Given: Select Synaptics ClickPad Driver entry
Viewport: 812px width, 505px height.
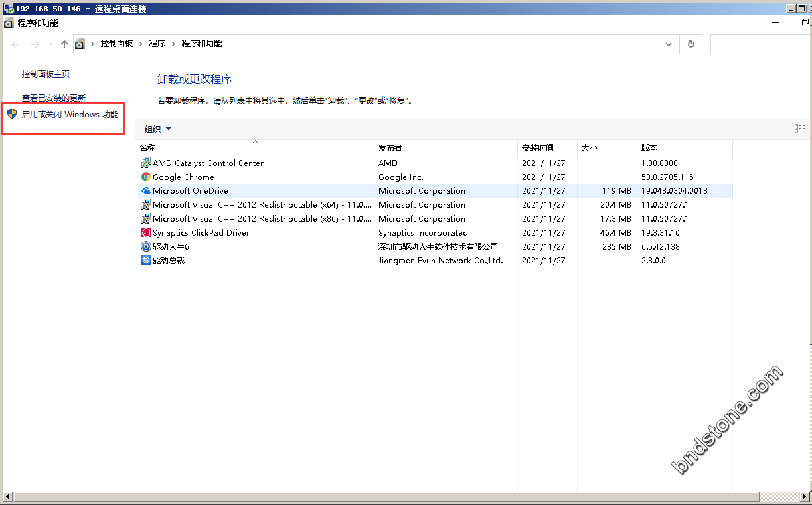Looking at the screenshot, I should click(434, 232).
